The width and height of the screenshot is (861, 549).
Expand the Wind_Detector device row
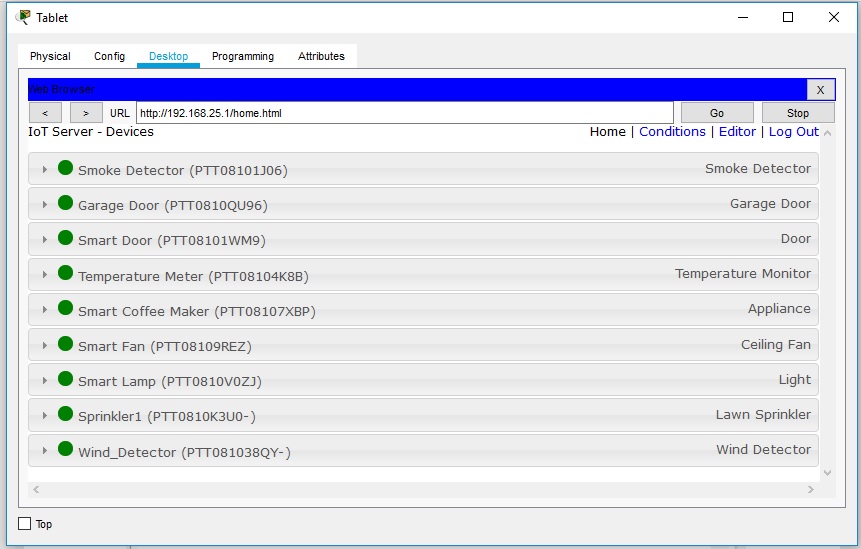click(x=44, y=451)
